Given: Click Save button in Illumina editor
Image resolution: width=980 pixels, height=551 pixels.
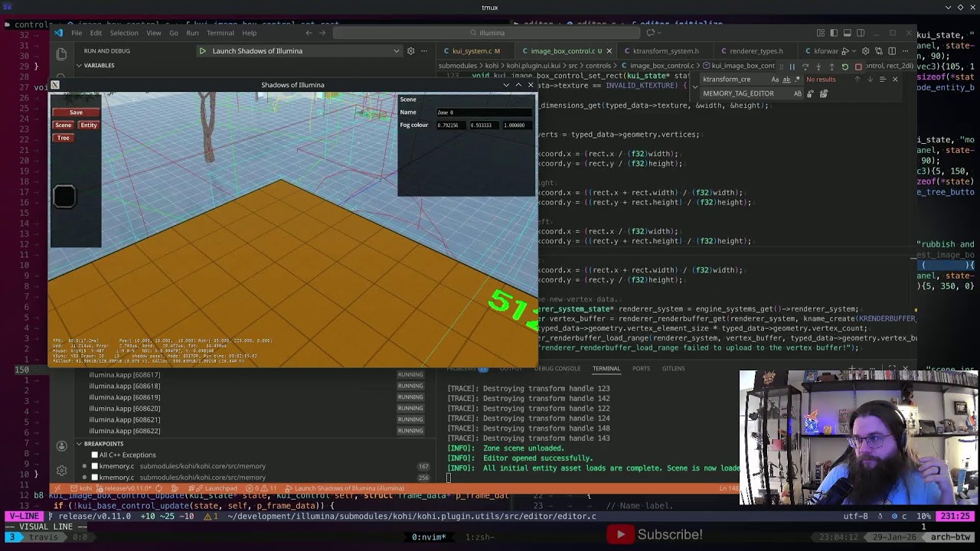Looking at the screenshot, I should coord(76,112).
